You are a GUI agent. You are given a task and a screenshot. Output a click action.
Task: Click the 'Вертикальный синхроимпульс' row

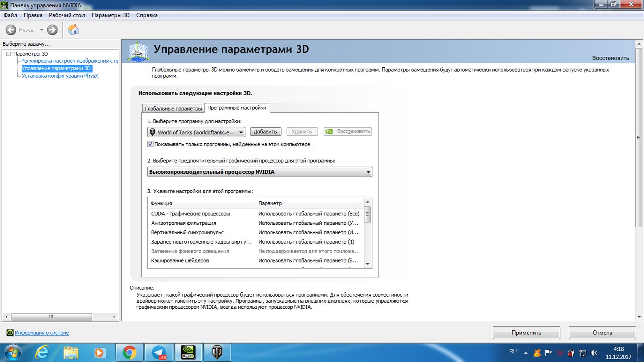pyautogui.click(x=257, y=232)
